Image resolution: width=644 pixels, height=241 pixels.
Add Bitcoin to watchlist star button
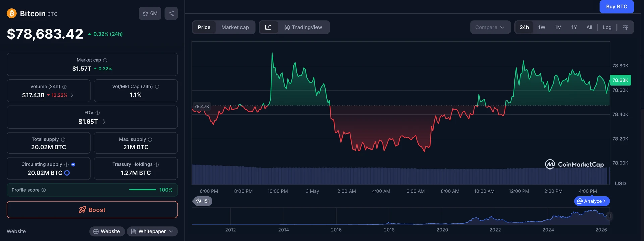click(x=150, y=13)
